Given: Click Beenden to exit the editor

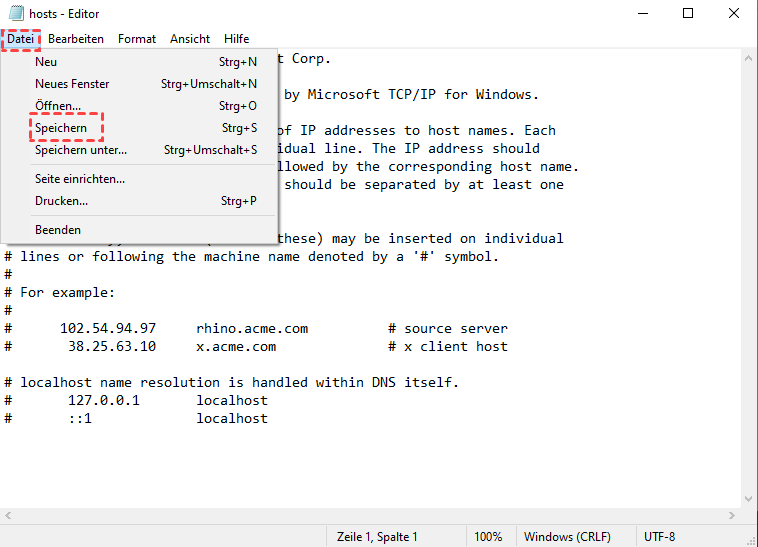Looking at the screenshot, I should coord(58,230).
